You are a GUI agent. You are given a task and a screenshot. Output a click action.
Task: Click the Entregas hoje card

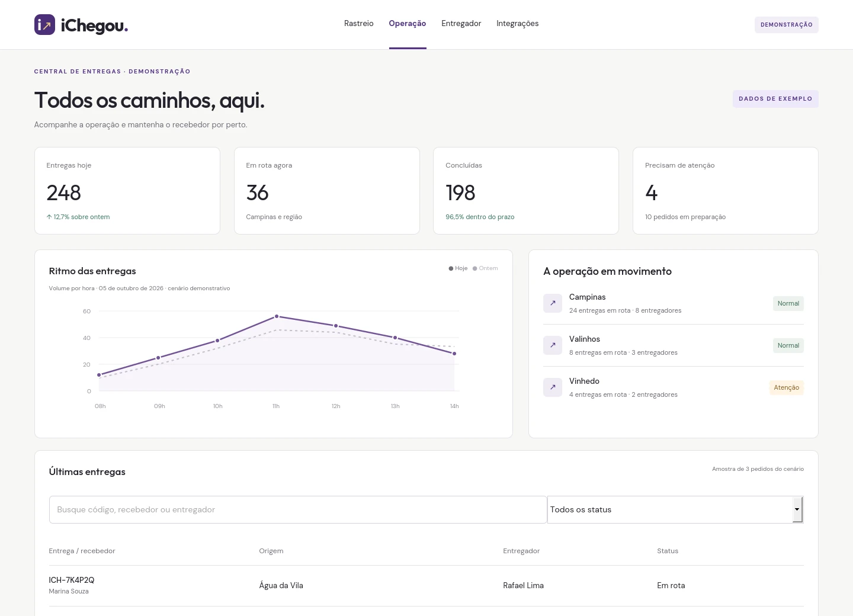[x=127, y=191]
